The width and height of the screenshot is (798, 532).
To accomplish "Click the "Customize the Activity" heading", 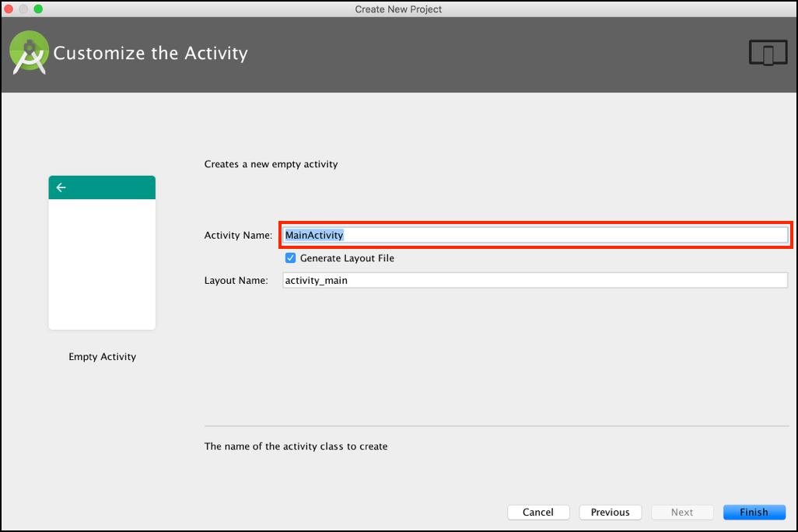I will tap(150, 54).
